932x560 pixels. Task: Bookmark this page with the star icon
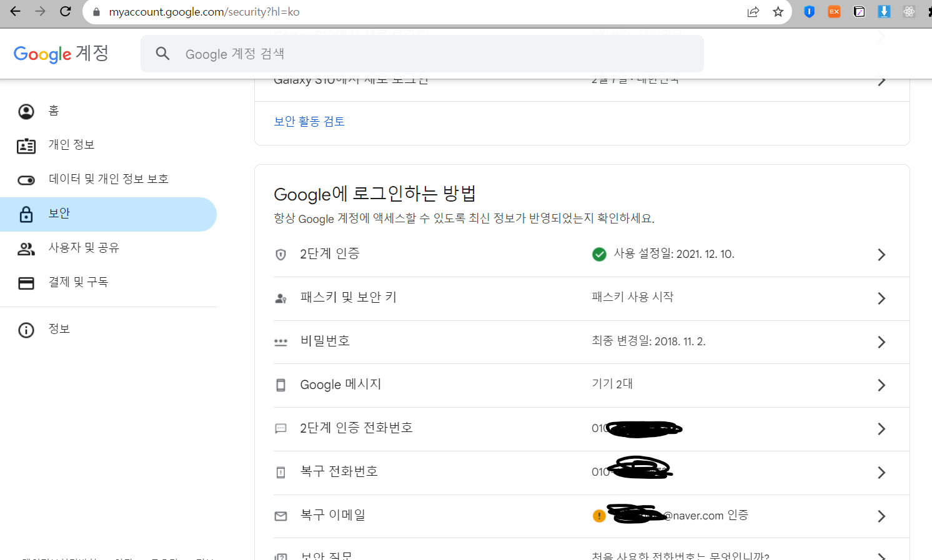tap(778, 12)
